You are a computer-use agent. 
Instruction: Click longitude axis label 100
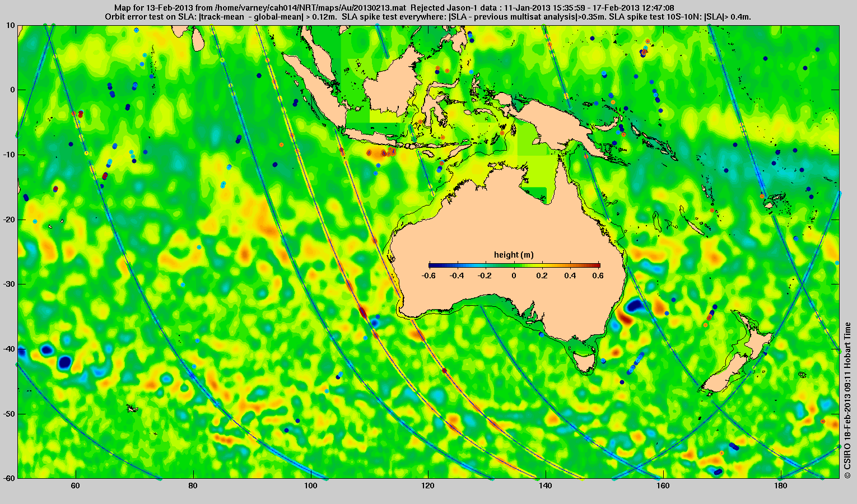click(310, 486)
